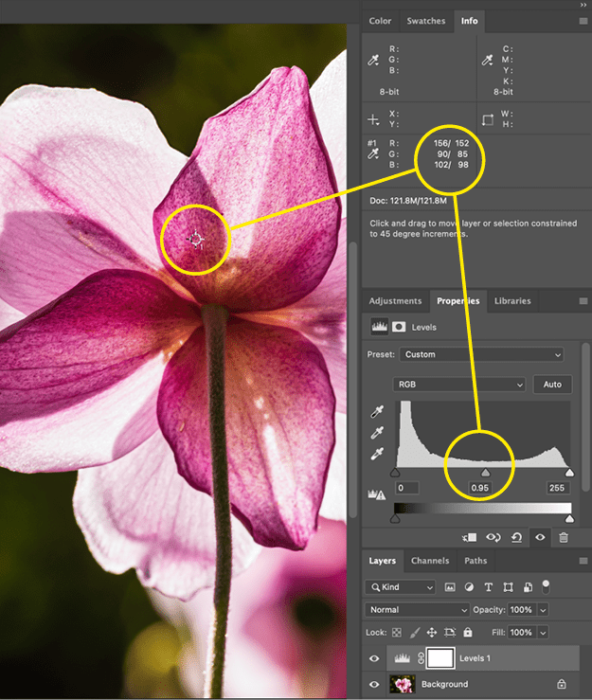Screen dimensions: 592x700
Task: Reset Levels to adjustment defaults
Action: click(x=517, y=537)
